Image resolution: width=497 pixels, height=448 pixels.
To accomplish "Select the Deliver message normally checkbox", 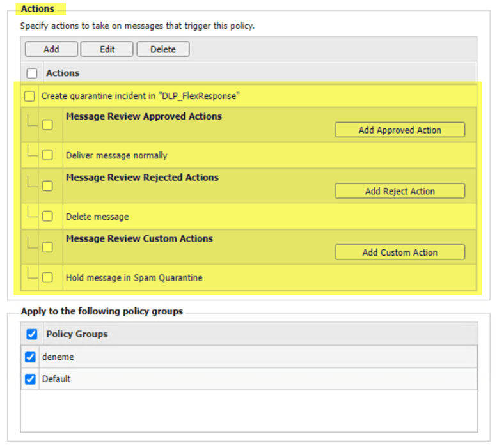I will pos(47,155).
